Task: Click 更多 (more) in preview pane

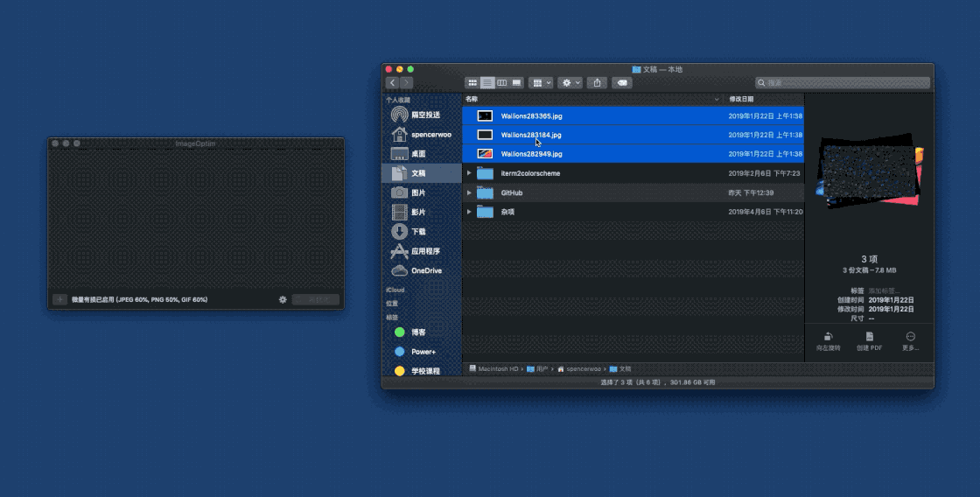Action: point(911,341)
